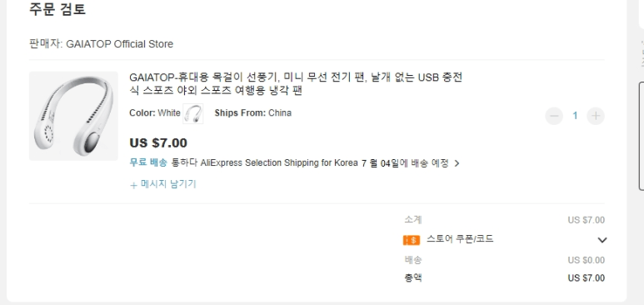Open the 스토어 쿠폰/코드 section label

(460, 239)
